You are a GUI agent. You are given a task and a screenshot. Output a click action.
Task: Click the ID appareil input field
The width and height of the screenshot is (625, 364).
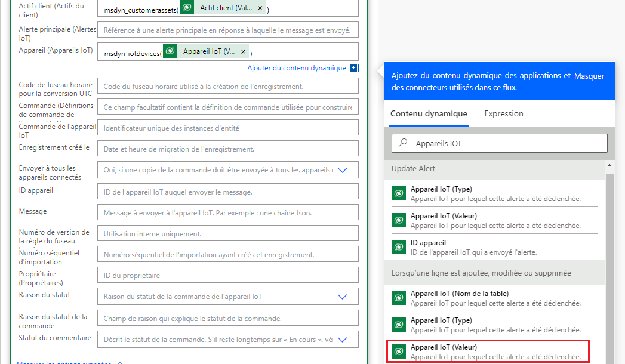point(227,192)
